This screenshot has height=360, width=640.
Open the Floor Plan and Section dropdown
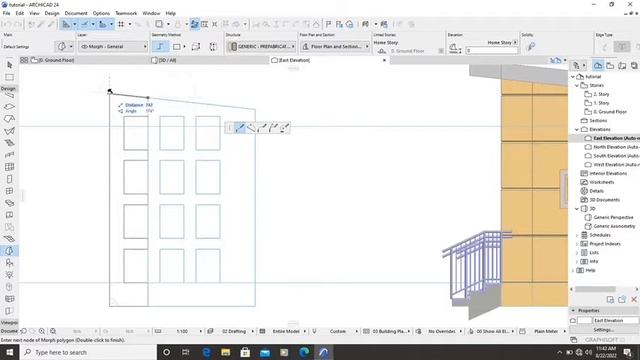tap(335, 47)
